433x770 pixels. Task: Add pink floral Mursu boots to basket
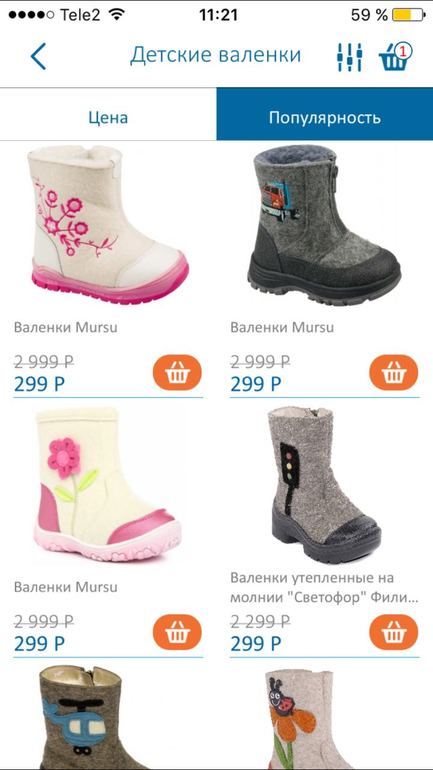point(177,373)
